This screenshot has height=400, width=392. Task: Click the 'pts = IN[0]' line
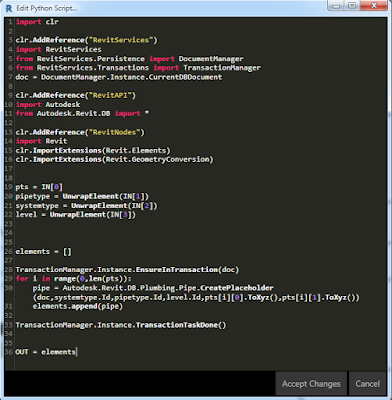point(39,187)
